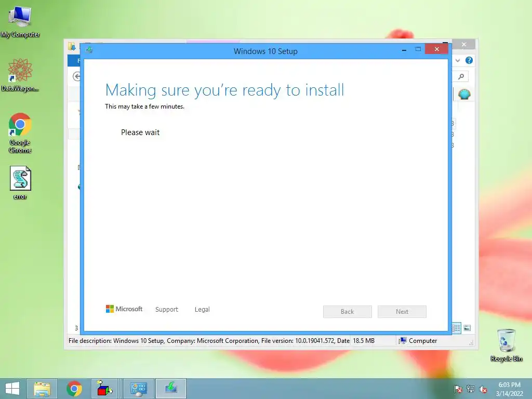Close the Windows 10 Setup window
The height and width of the screenshot is (399, 532).
point(436,49)
